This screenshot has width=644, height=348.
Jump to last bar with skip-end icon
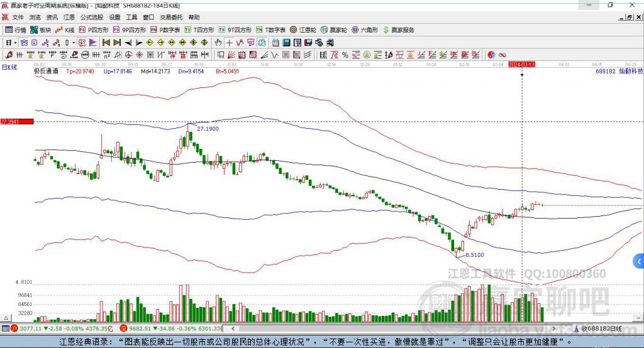click(117, 43)
